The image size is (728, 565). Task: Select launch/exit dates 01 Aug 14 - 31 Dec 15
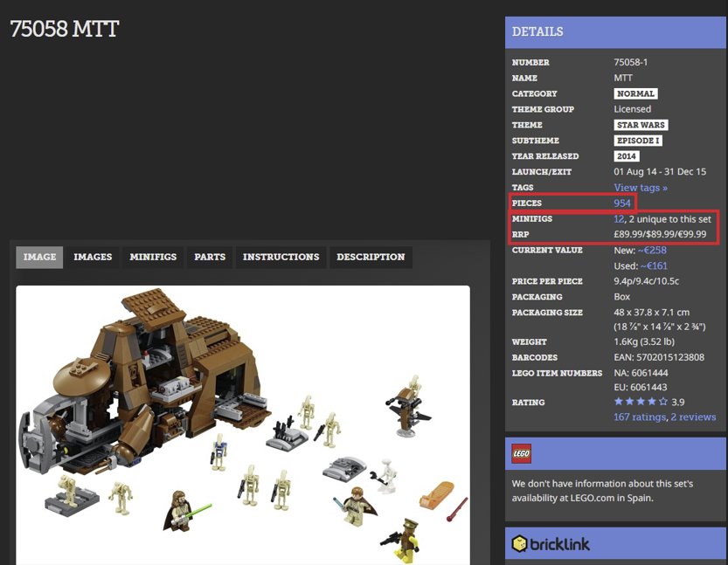point(660,172)
